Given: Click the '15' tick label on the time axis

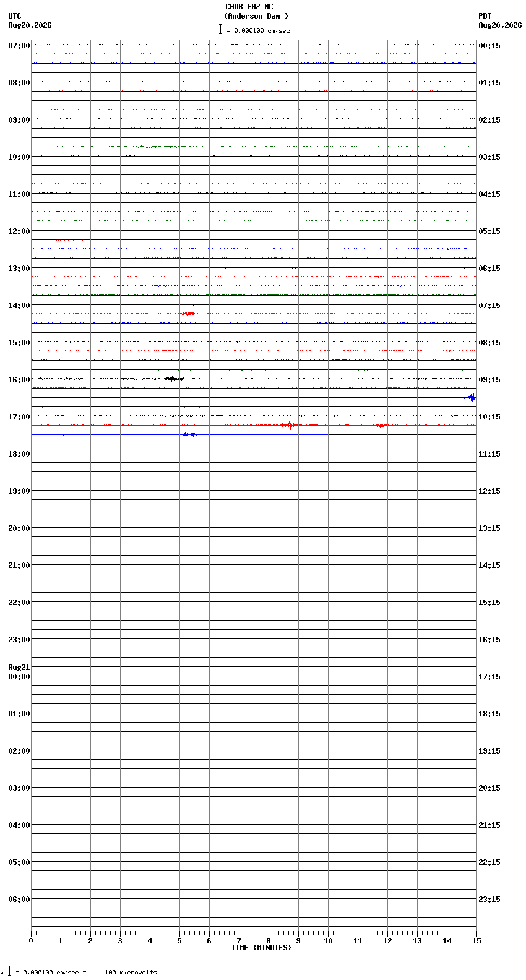Looking at the screenshot, I should pyautogui.click(x=476, y=941).
